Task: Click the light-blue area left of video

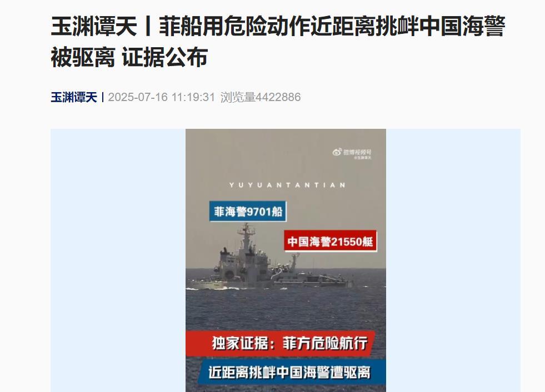Action: click(x=118, y=260)
